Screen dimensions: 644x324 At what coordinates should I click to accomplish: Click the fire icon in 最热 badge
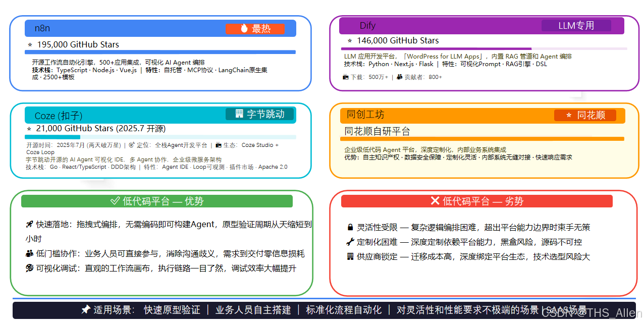pos(244,29)
